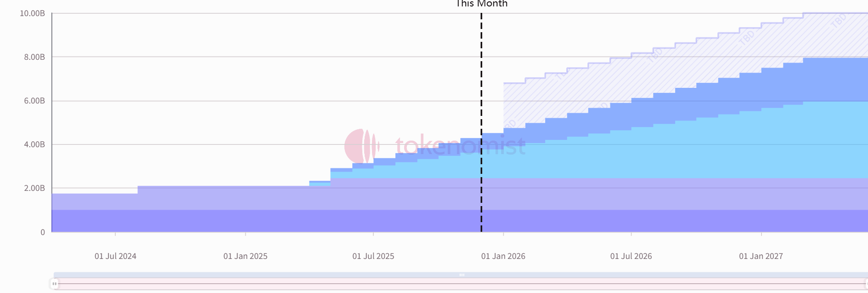Click the 01 Jul 2025 axis label
This screenshot has height=293, width=868.
(x=373, y=256)
